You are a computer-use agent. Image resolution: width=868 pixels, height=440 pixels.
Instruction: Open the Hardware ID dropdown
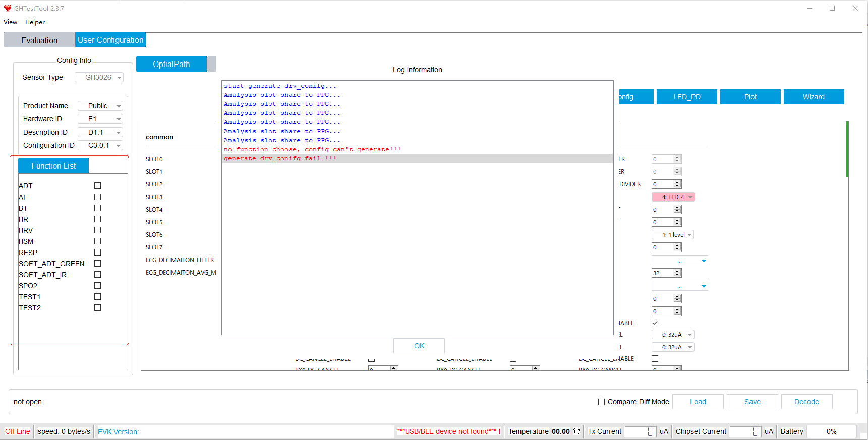tap(100, 119)
